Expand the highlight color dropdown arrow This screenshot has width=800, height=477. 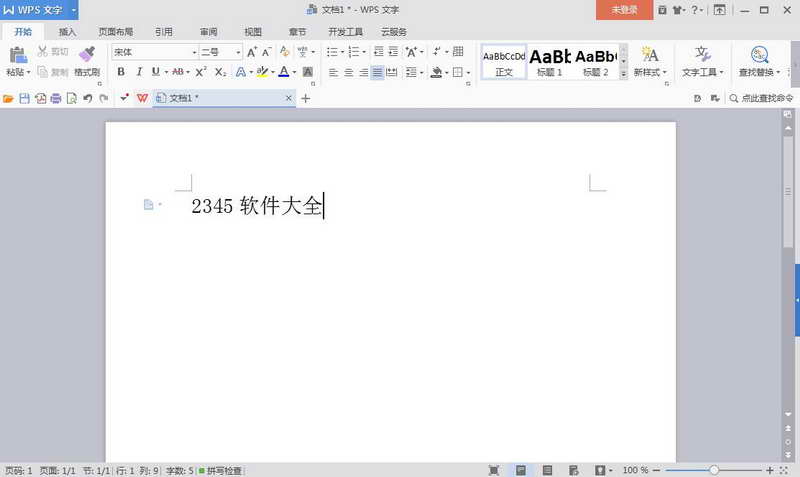(x=273, y=72)
